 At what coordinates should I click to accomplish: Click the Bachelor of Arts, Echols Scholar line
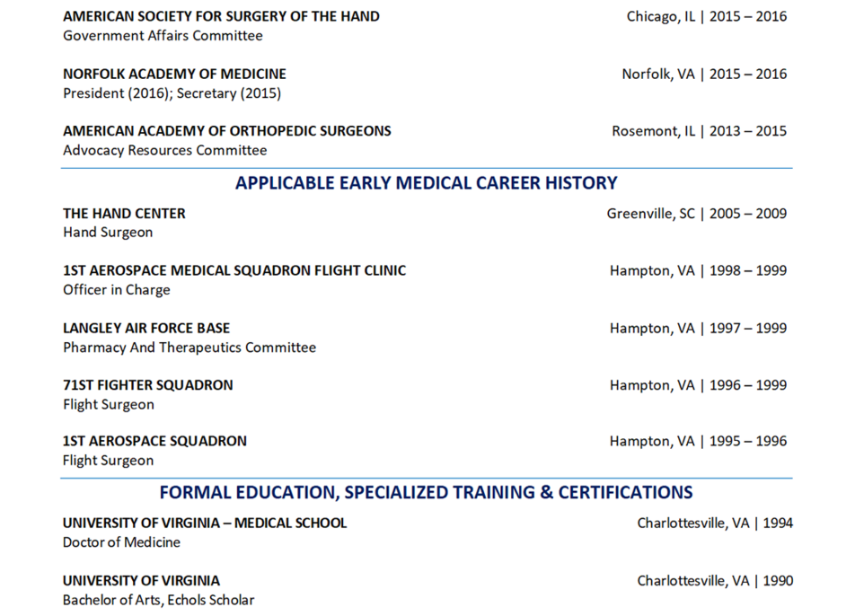pyautogui.click(x=158, y=600)
